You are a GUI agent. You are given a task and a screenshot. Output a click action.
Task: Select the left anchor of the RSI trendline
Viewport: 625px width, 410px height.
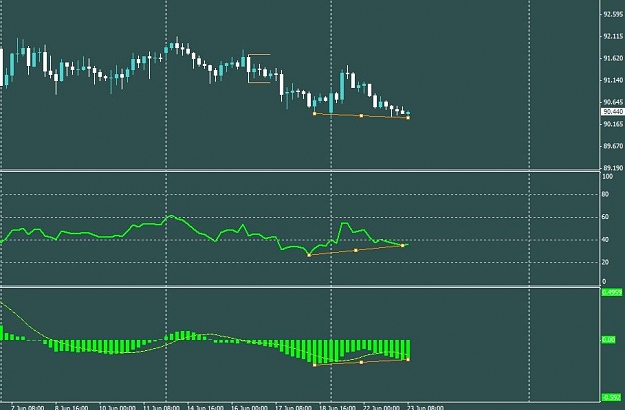[309, 255]
